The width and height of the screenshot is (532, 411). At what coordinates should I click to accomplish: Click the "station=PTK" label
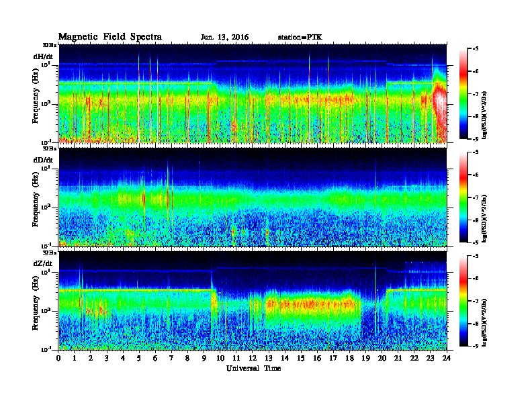tap(300, 38)
